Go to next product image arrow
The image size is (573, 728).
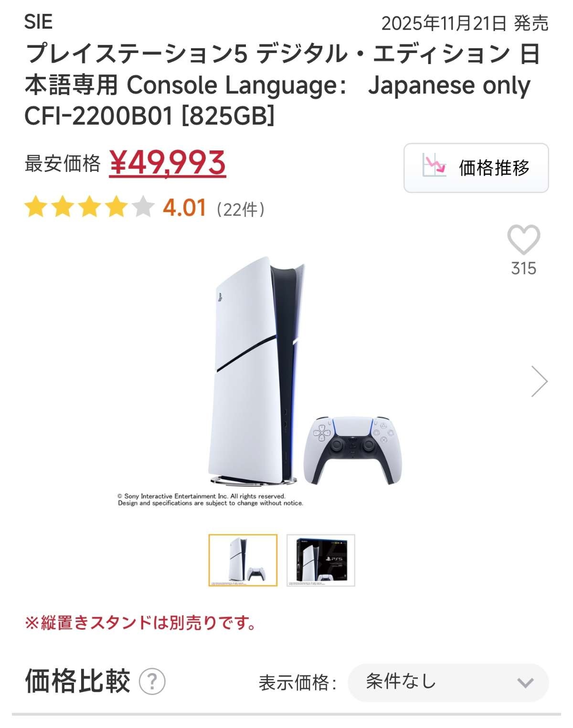coord(539,381)
